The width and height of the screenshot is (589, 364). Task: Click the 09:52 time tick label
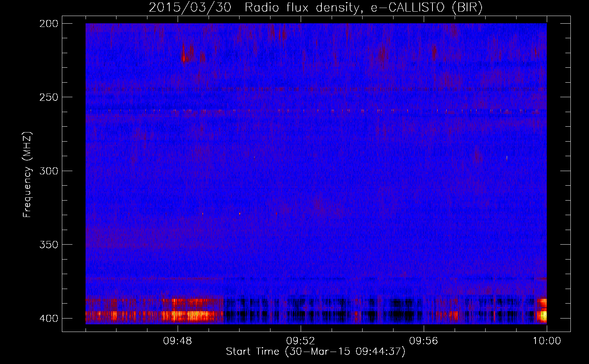[300, 341]
